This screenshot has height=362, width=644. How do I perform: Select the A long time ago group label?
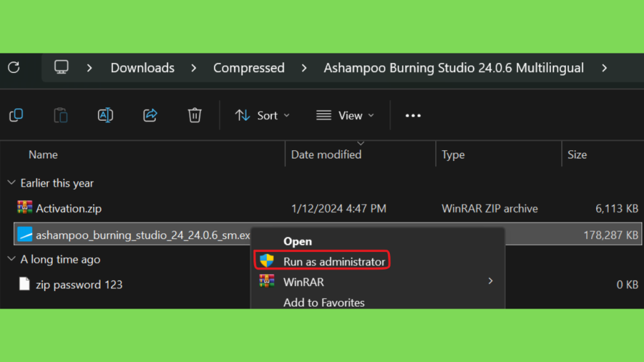[60, 260]
